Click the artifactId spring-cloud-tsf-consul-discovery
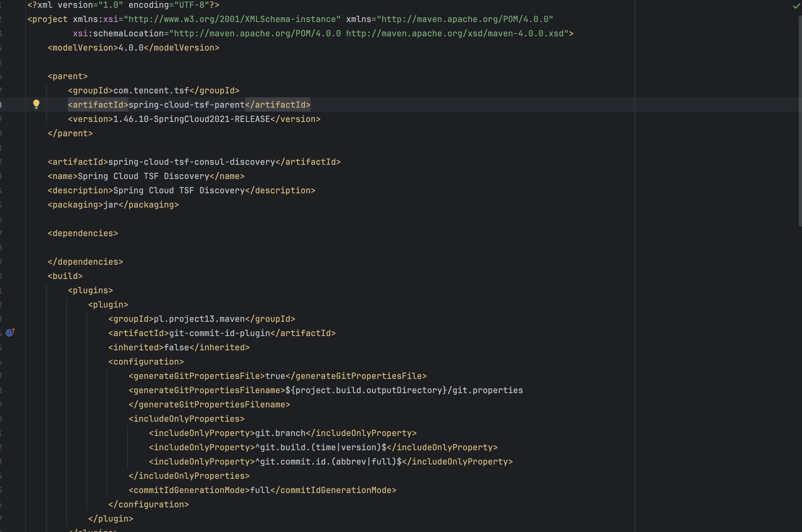This screenshot has width=802, height=532. pyautogui.click(x=192, y=162)
